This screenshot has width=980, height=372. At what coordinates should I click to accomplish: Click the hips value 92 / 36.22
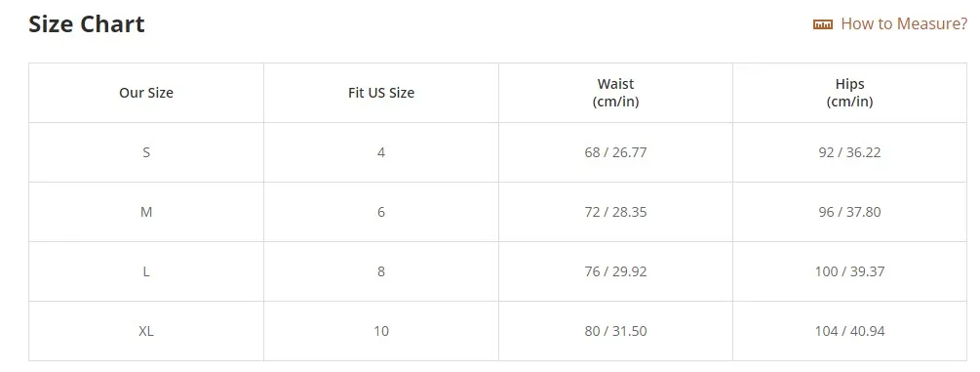[850, 152]
